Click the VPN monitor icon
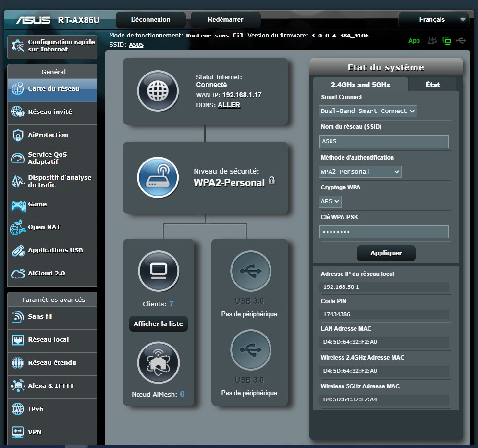Screen dimensions: 478x448 coord(17,432)
